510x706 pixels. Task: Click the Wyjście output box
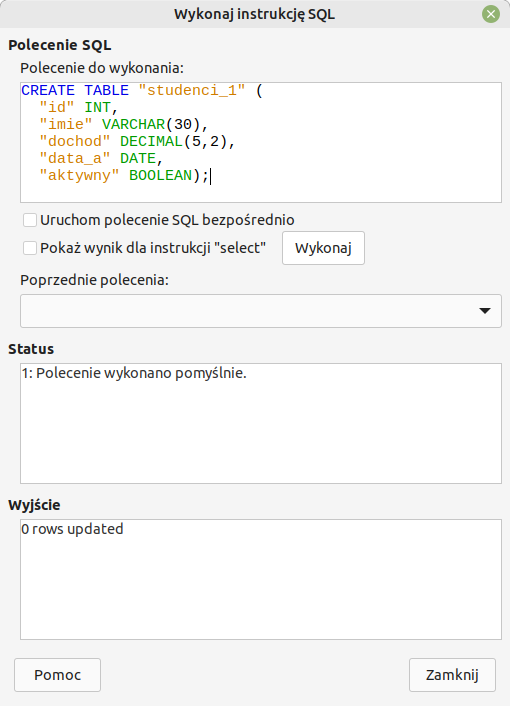[x=261, y=579]
